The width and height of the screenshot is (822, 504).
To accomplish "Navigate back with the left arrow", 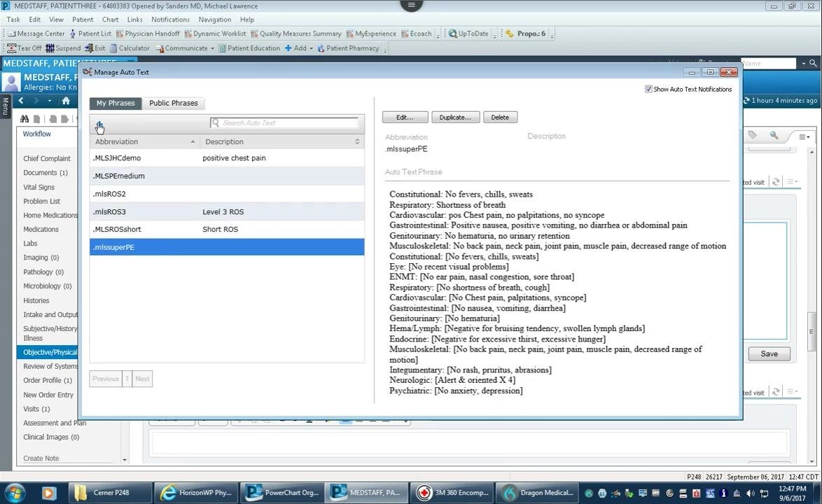I will pyautogui.click(x=21, y=101).
